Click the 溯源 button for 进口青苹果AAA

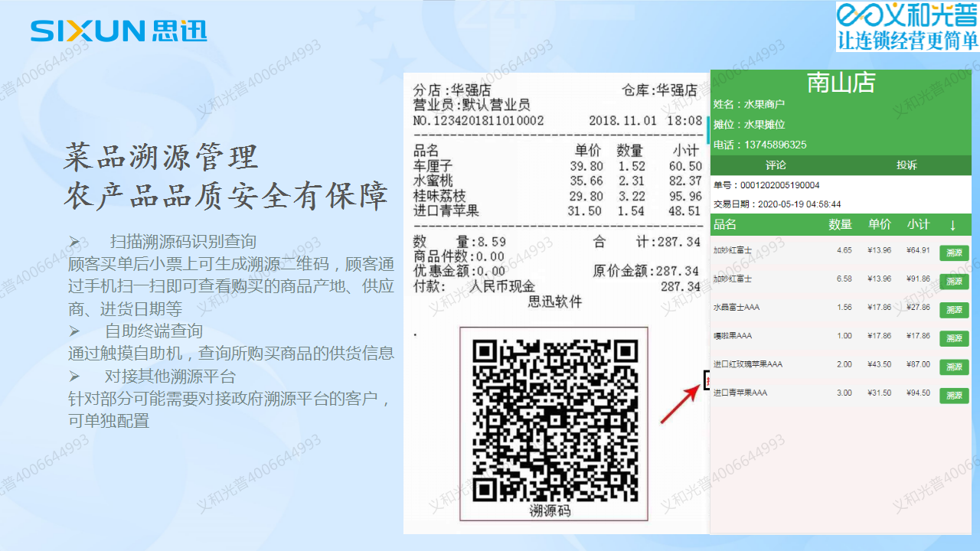pyautogui.click(x=954, y=395)
